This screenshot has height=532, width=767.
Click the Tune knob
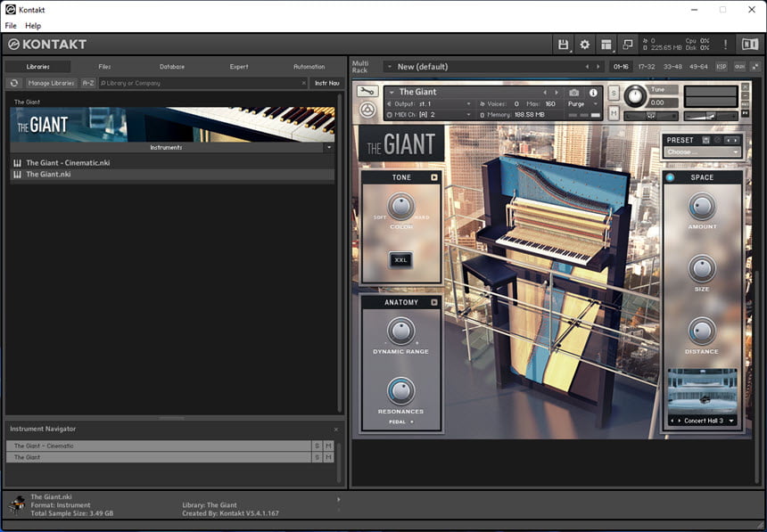(635, 96)
